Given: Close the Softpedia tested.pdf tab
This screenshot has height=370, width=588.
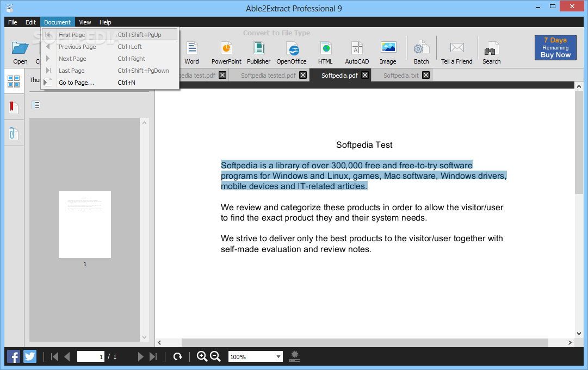Looking at the screenshot, I should (x=303, y=76).
